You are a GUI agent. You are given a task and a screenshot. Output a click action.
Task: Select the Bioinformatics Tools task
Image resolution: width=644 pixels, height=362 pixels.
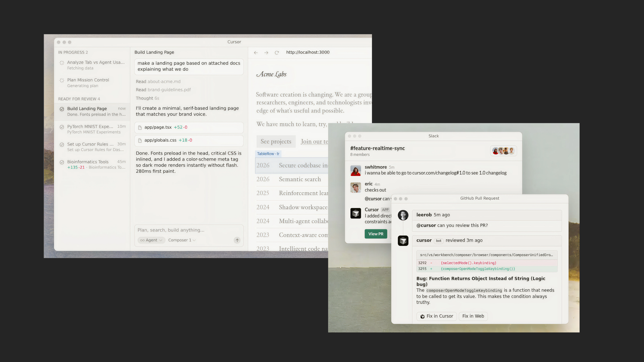92,164
